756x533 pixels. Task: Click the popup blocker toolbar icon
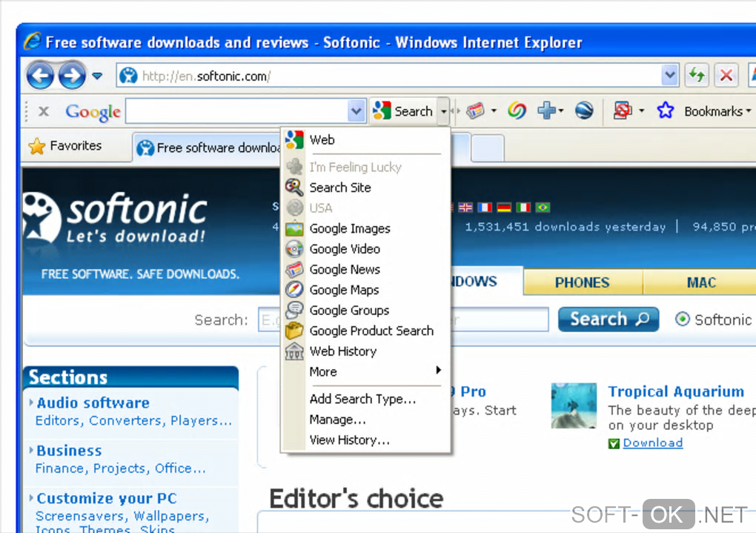(623, 111)
